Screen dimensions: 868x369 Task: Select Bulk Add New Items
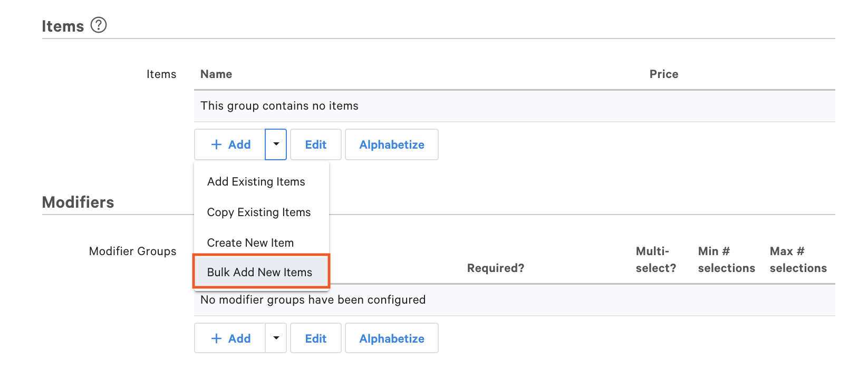[259, 273]
